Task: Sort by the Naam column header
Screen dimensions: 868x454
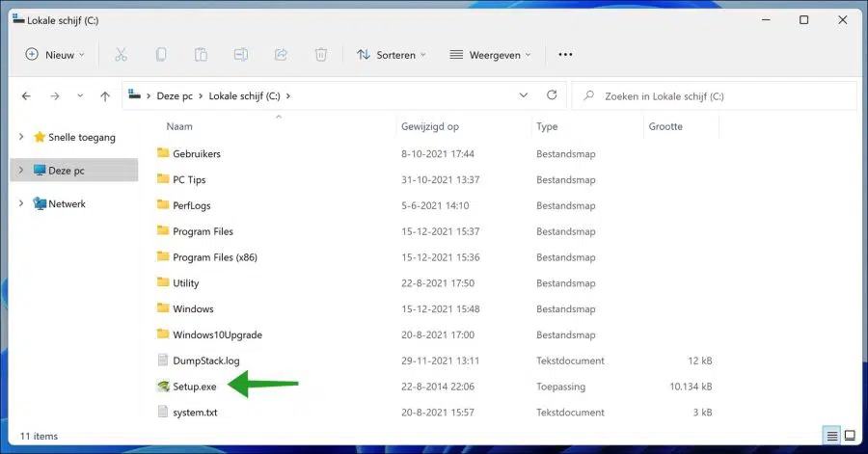Action: [179, 126]
